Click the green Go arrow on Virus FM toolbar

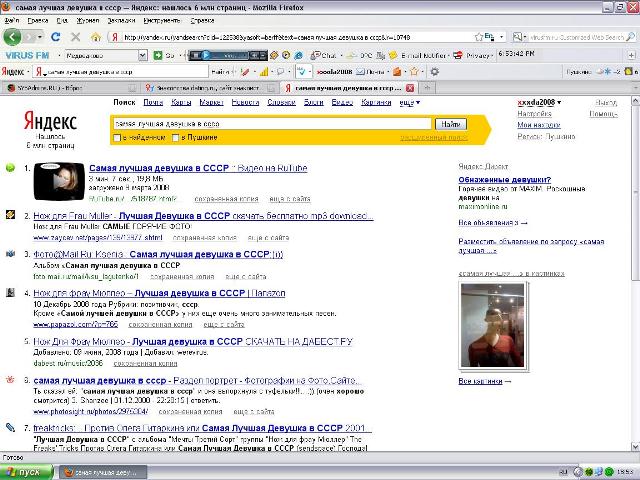[158, 55]
